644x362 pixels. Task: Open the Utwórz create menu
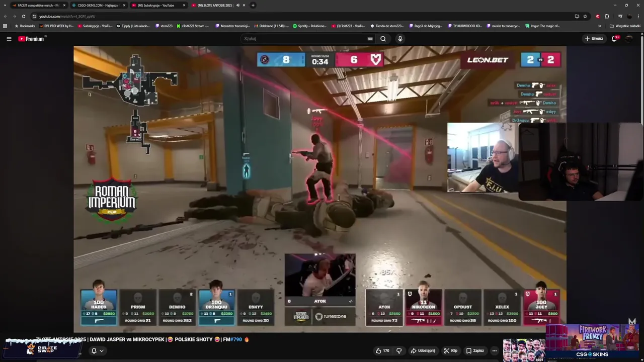click(x=594, y=39)
